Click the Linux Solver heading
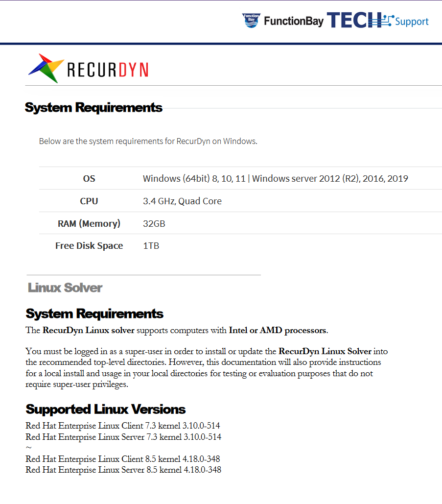 point(65,288)
